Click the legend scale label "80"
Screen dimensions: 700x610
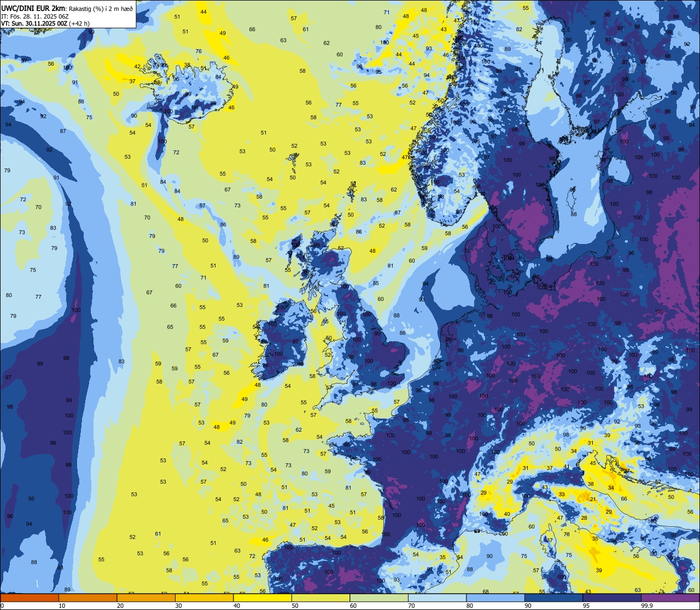click(x=470, y=606)
